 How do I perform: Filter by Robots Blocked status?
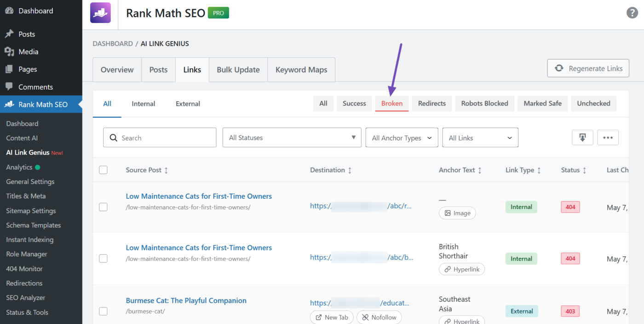(x=485, y=104)
